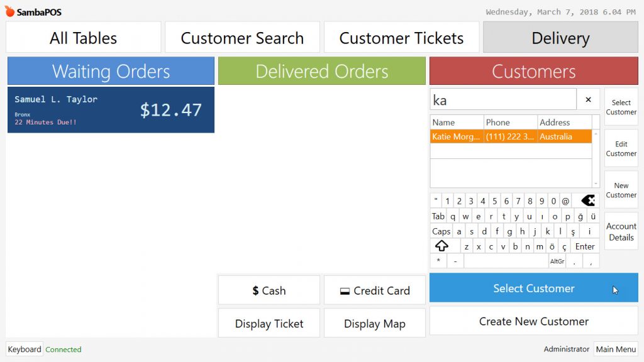Open the Customer Tickets tab
Image resolution: width=644 pixels, height=362 pixels.
pyautogui.click(x=401, y=38)
